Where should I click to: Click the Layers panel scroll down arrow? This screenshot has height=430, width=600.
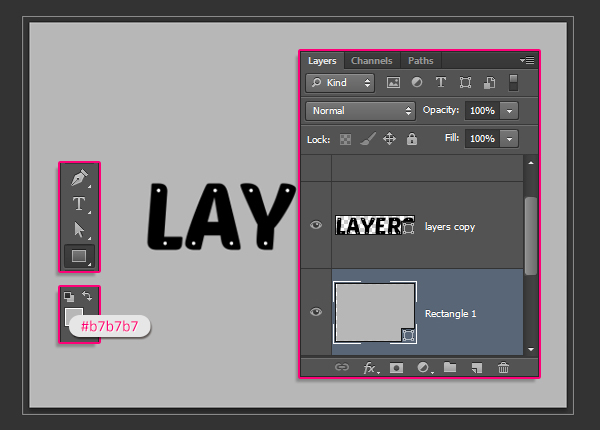click(x=531, y=349)
